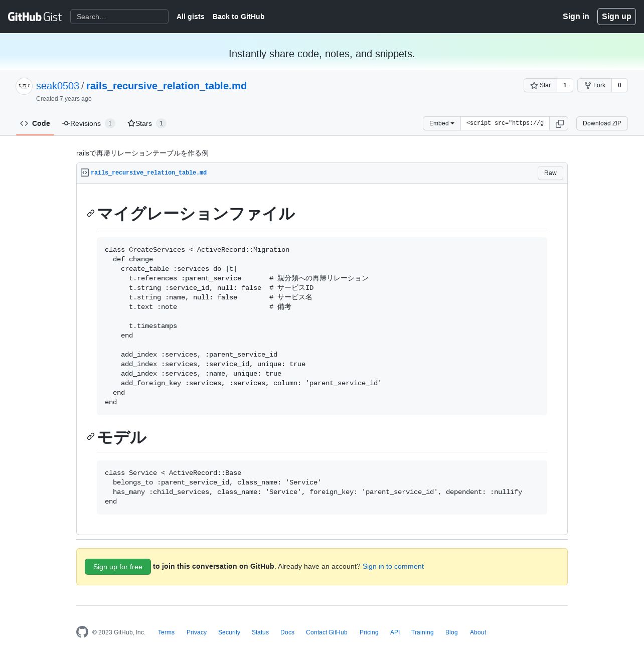
Task: Open the Stars tab
Action: click(x=147, y=123)
